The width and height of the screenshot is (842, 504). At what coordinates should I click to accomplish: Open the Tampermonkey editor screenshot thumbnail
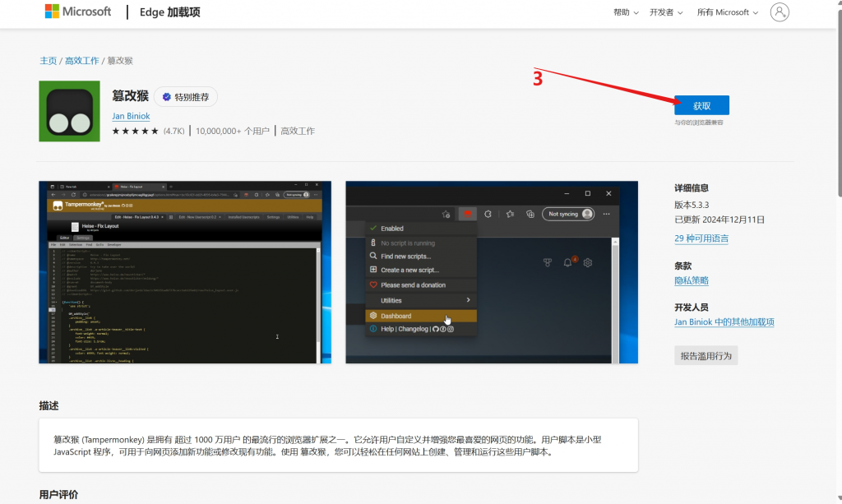(x=185, y=272)
